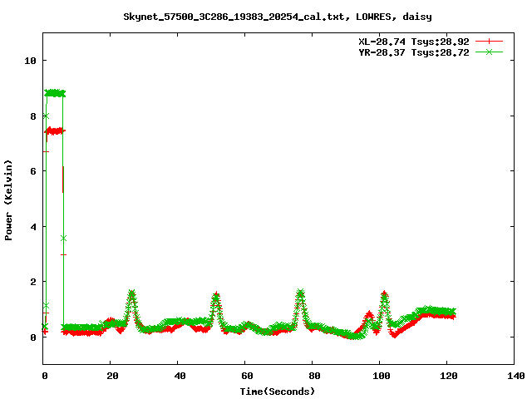Click the red XL legend line sample
Viewport: 532px width, 399px height.
pyautogui.click(x=489, y=42)
